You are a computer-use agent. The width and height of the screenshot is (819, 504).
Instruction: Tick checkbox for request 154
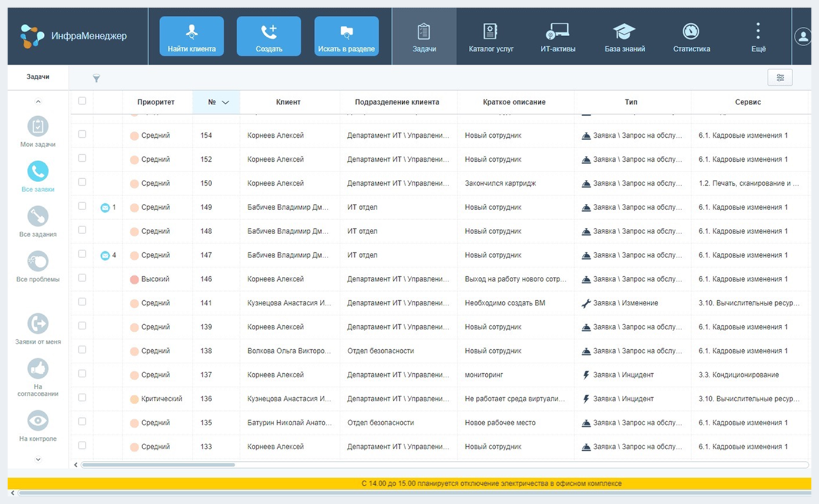(x=82, y=134)
